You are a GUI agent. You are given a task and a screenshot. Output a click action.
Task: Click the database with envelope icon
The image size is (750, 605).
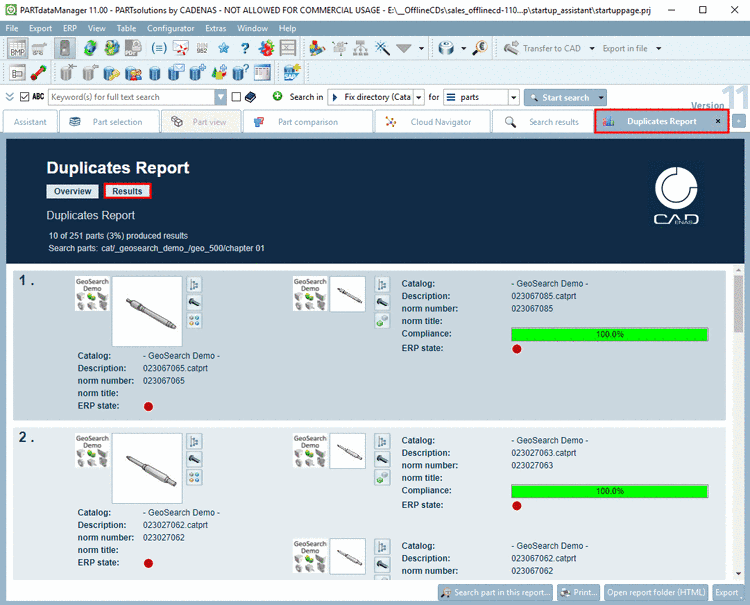176,73
